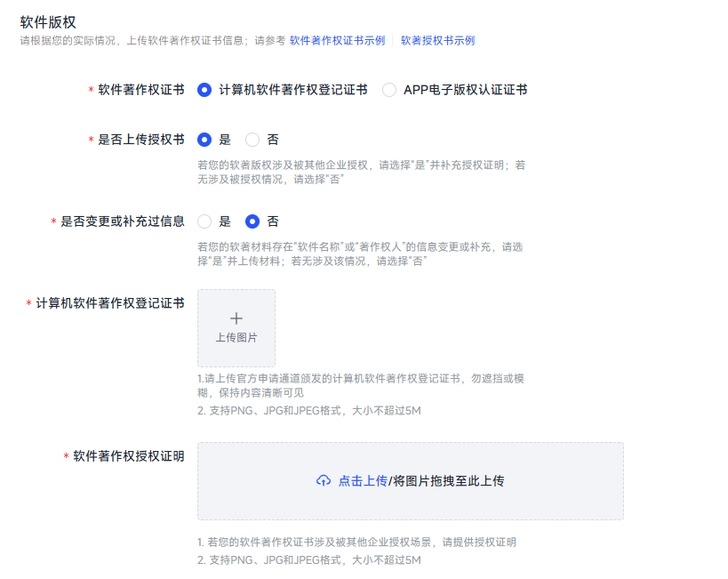This screenshot has height=579, width=728.
Task: Click the 是否变更或补充过信息 label
Action: click(x=123, y=221)
